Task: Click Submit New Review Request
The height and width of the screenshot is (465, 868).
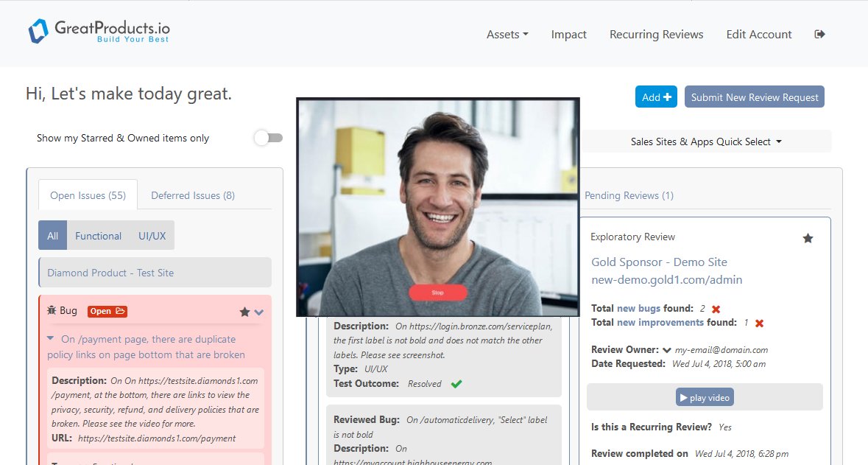Action: 755,97
